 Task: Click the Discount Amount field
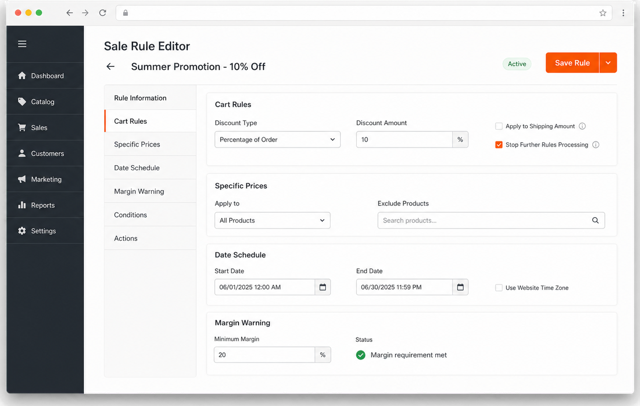pyautogui.click(x=404, y=140)
